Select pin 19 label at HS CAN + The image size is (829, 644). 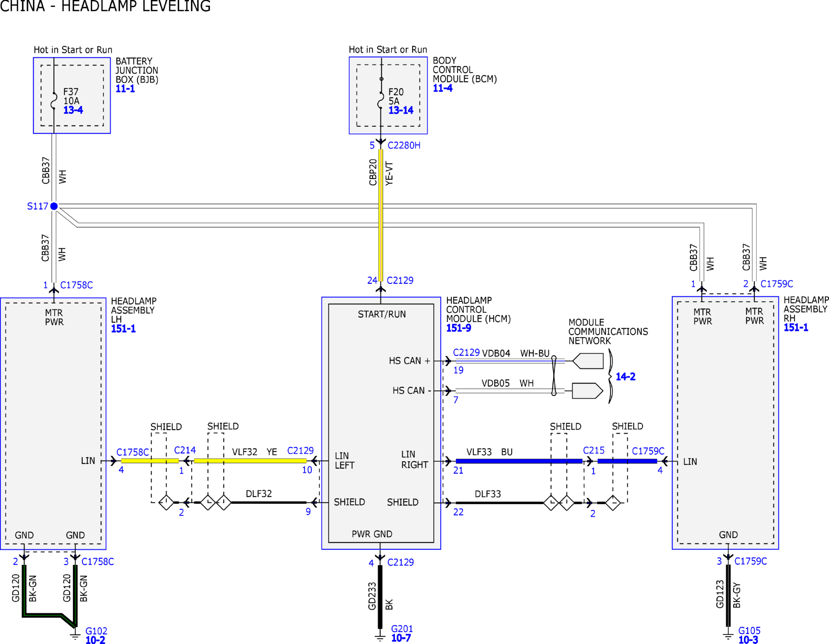tap(458, 370)
